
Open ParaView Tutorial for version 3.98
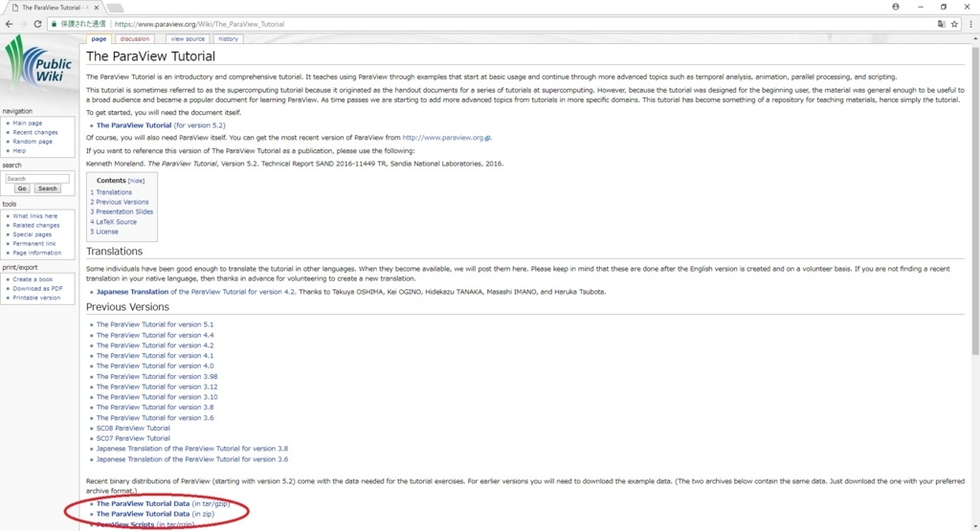pyautogui.click(x=157, y=377)
